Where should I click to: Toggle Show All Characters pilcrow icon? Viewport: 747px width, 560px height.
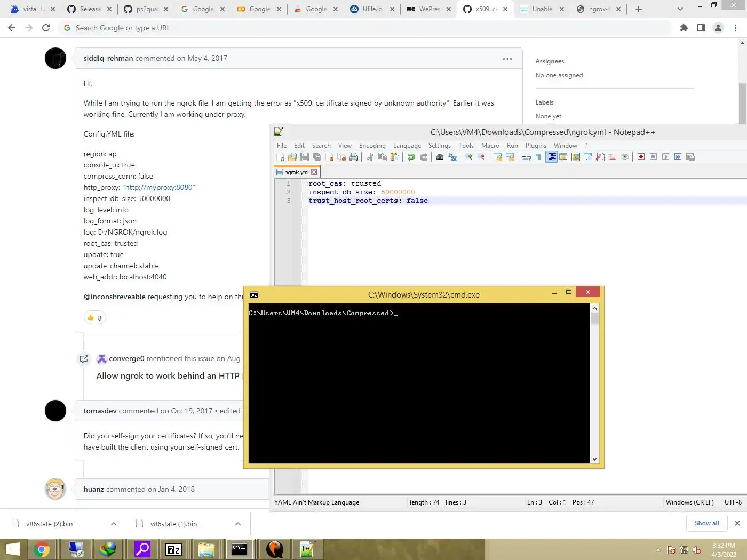click(x=538, y=157)
